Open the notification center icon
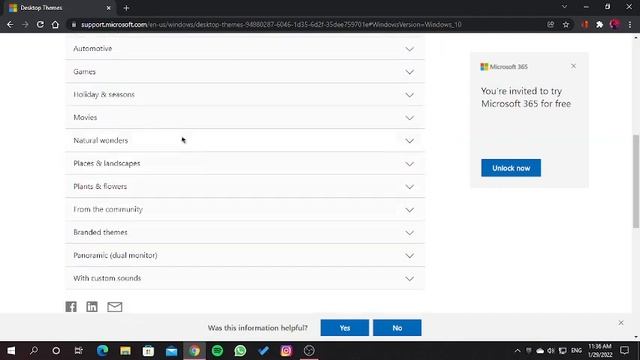Viewport: 640px width, 360px height. pos(624,351)
